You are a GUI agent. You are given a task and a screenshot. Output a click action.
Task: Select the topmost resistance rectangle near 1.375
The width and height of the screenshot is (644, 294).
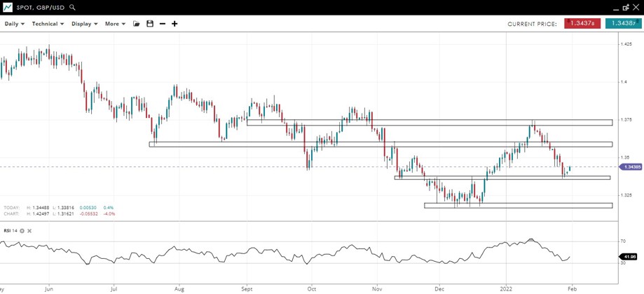(429, 123)
